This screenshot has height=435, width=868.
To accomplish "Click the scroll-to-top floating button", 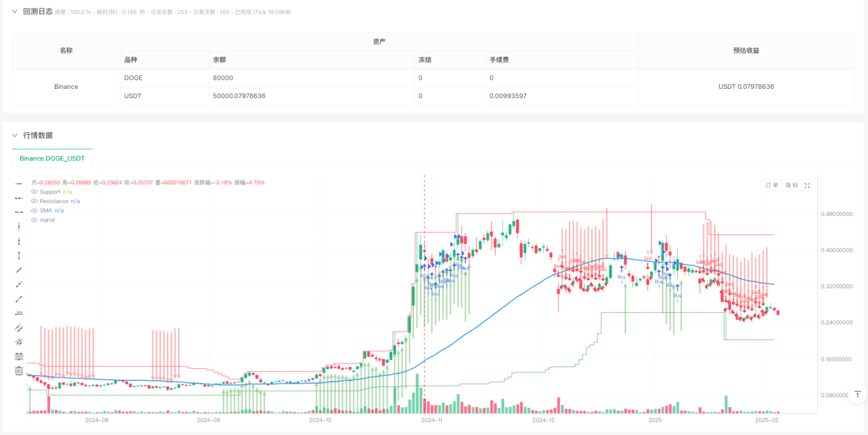I will coord(857,395).
